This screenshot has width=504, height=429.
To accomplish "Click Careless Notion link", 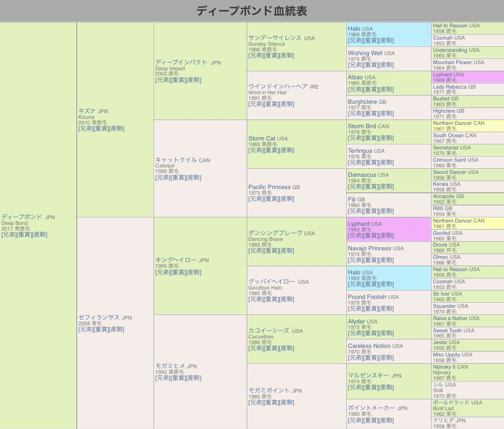I will [369, 346].
